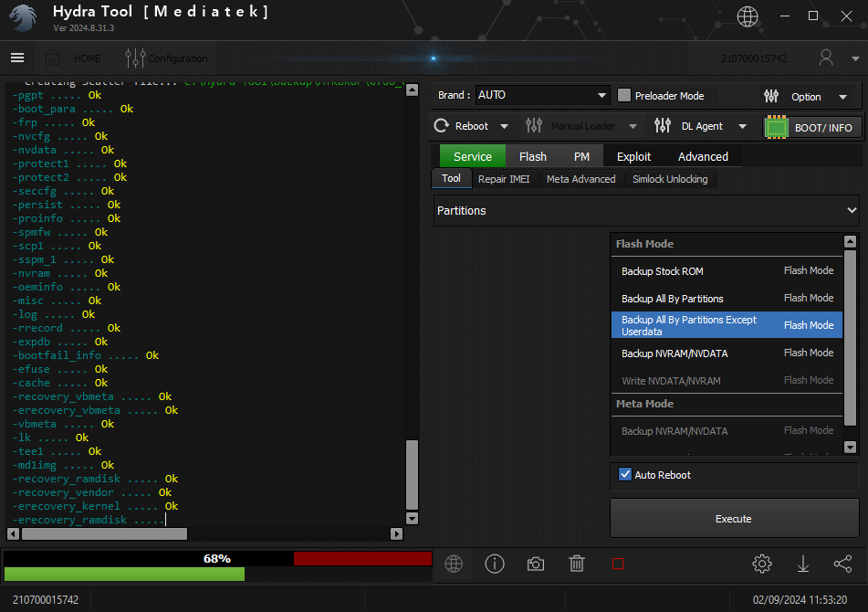This screenshot has height=612, width=868.
Task: Stop the operation with the red square
Action: pyautogui.click(x=618, y=564)
